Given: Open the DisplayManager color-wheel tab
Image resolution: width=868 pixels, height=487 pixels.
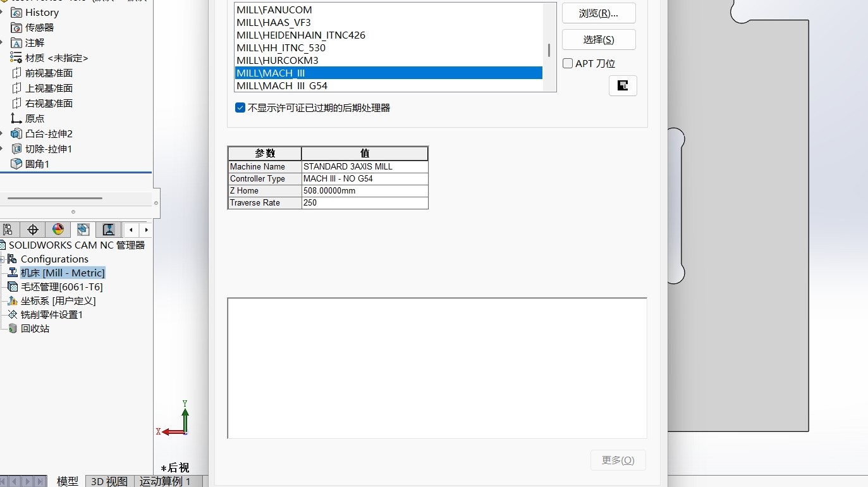Looking at the screenshot, I should click(x=58, y=230).
